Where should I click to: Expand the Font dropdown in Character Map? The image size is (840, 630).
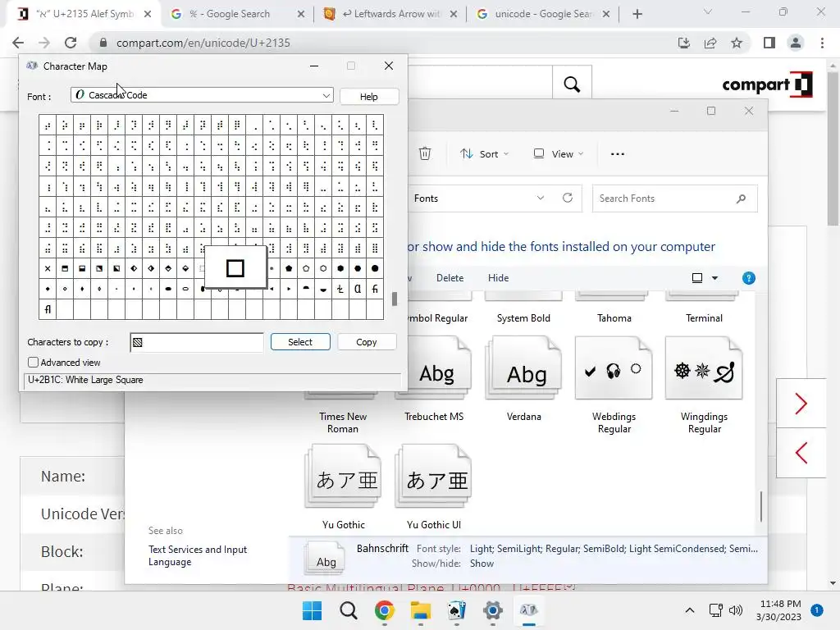coord(326,95)
